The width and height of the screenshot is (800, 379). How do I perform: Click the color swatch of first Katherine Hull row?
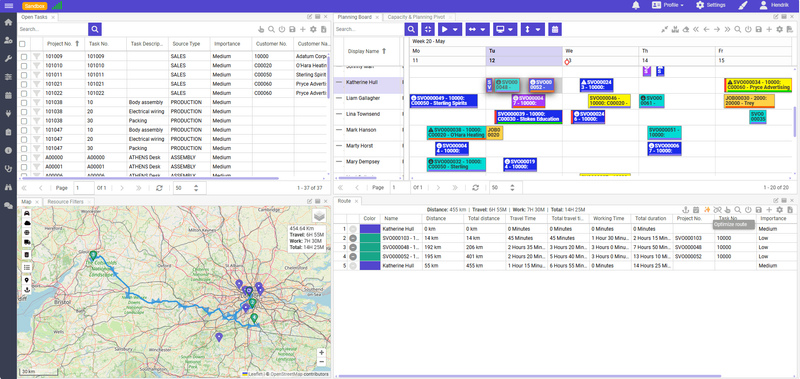[x=370, y=229]
